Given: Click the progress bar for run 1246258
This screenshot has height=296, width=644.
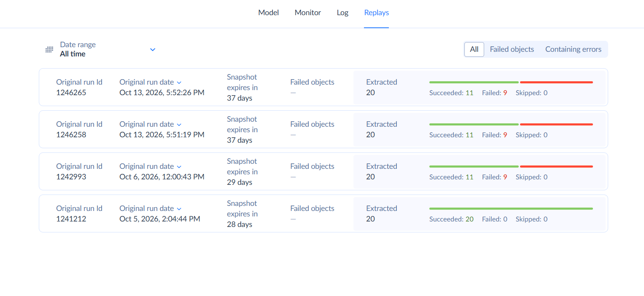Looking at the screenshot, I should coord(511,124).
